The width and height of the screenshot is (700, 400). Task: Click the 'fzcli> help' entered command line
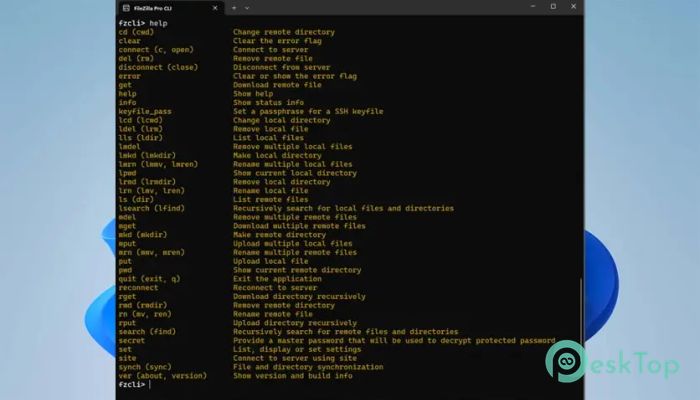[143, 23]
